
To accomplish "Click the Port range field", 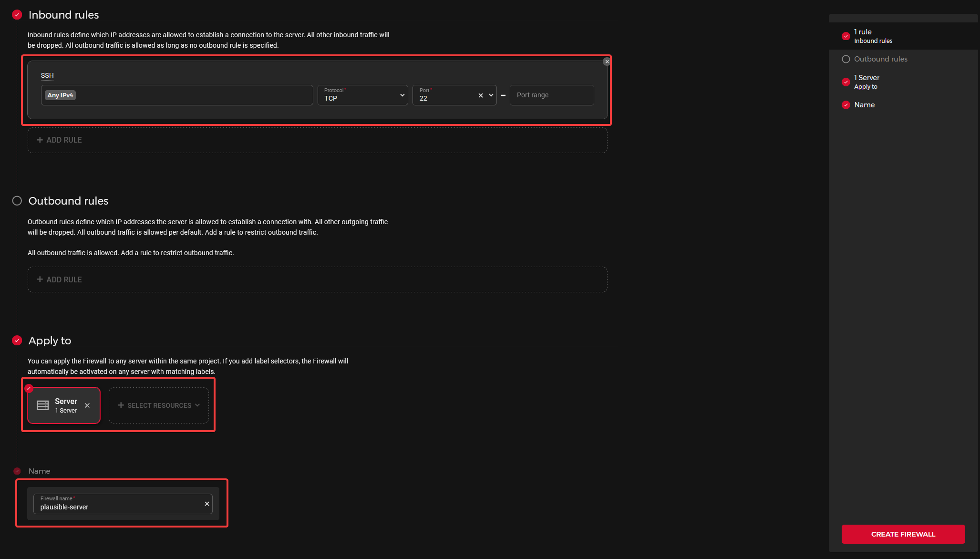I will 551,95.
